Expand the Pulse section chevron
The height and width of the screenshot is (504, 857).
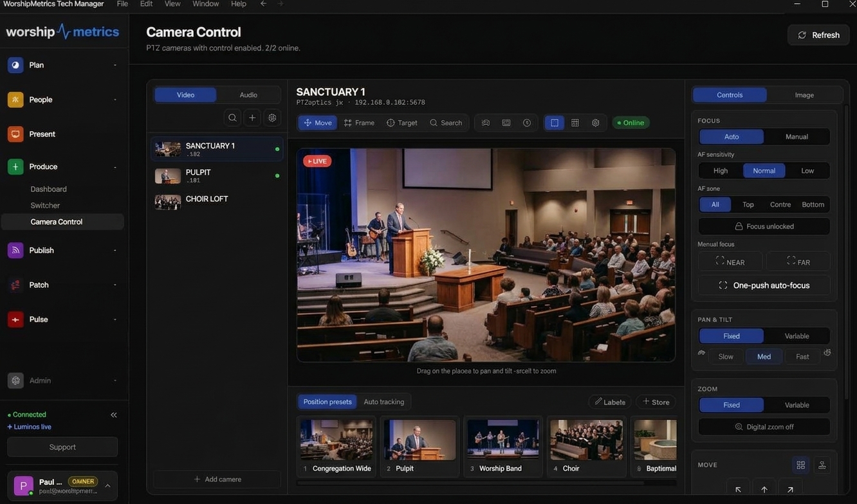point(115,319)
